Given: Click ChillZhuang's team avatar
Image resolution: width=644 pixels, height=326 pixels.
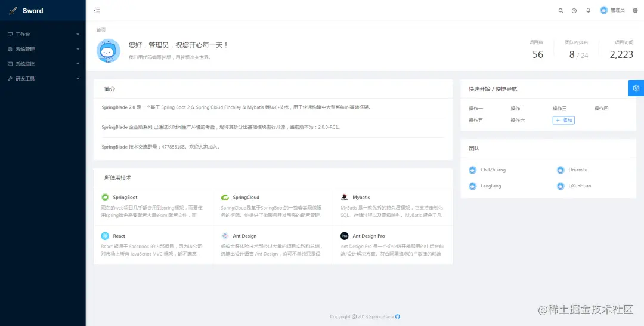Looking at the screenshot, I should pos(473,170).
